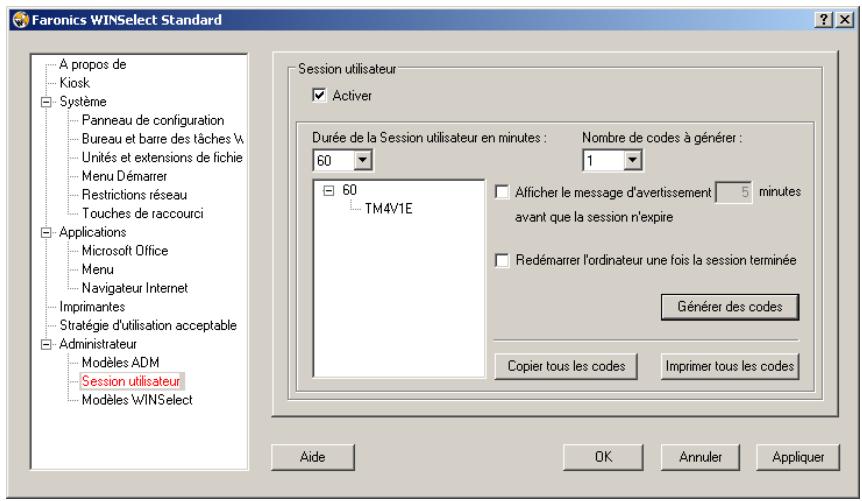
Task: Open Bureau et barre des tâches settings
Action: pos(162,139)
